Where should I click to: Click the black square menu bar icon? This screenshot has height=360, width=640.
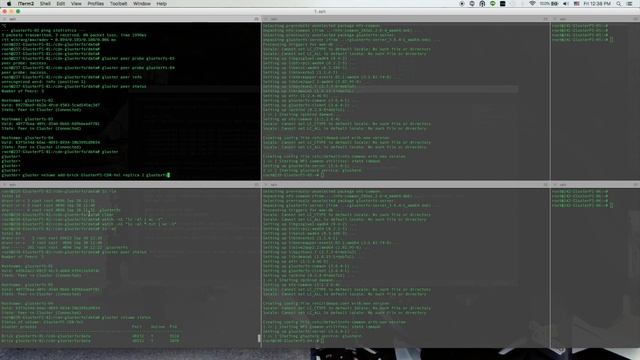(502, 4)
